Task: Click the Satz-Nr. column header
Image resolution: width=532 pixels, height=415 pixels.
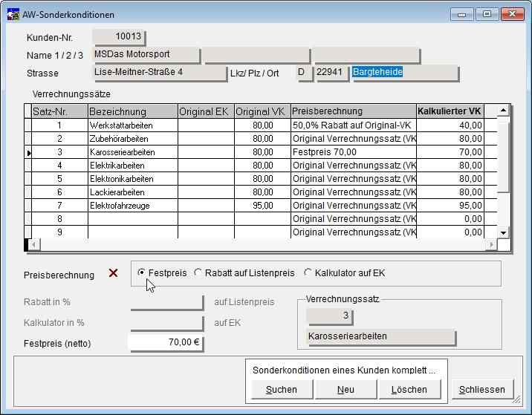Action: click(x=59, y=111)
